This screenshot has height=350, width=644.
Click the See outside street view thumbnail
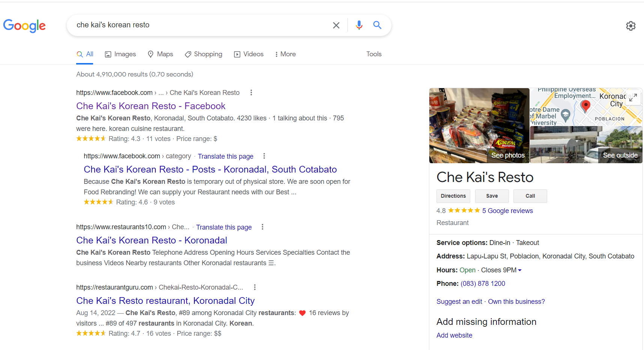point(586,145)
